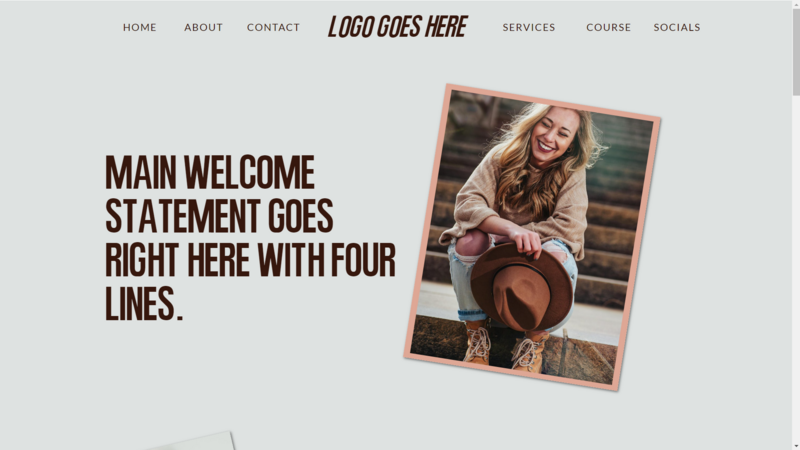Click the MAIN WELCOME headline line
Viewport: 800px width, 450px height.
point(210,172)
